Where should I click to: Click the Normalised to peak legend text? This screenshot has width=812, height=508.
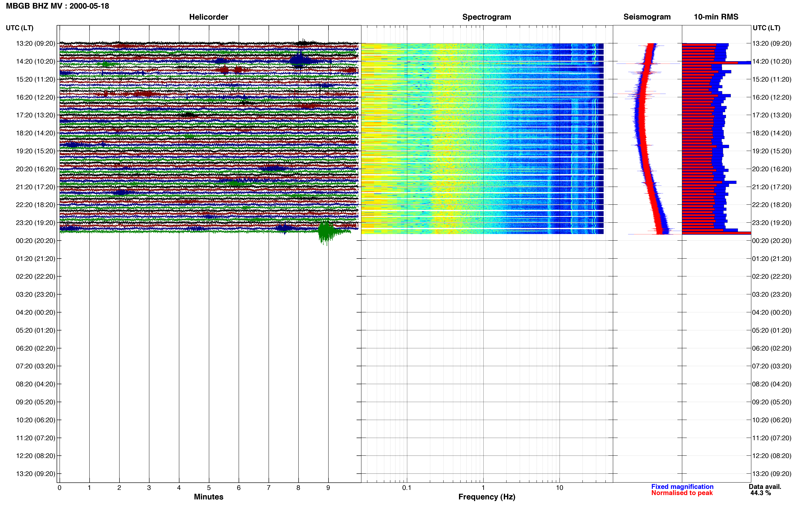tap(682, 493)
